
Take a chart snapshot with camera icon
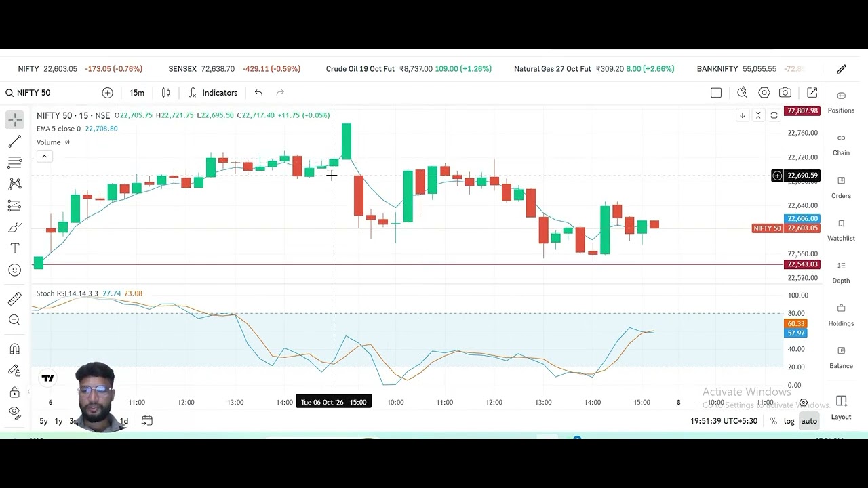tap(785, 93)
